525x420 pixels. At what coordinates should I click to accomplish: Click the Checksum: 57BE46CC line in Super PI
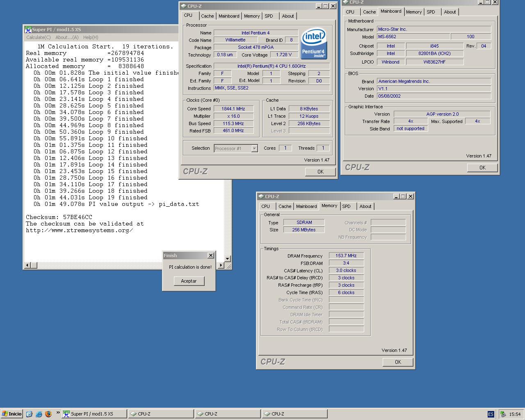[59, 217]
